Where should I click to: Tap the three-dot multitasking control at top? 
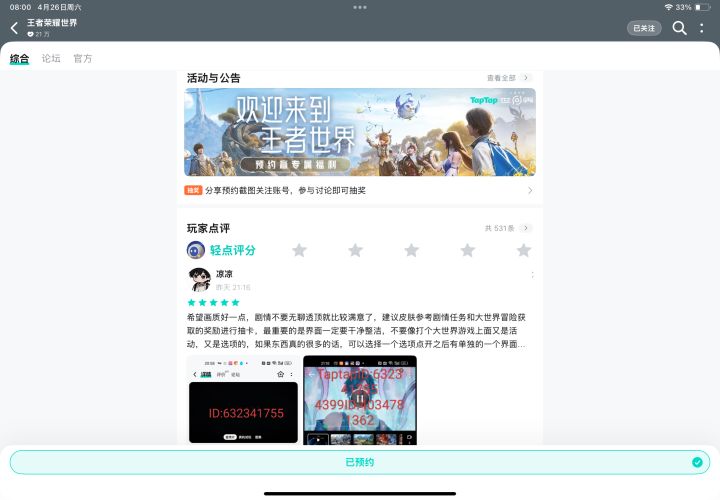click(360, 7)
